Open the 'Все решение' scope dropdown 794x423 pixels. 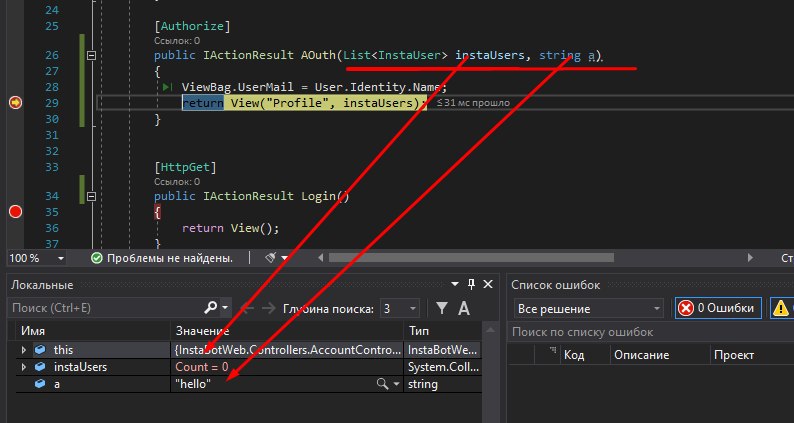tap(588, 309)
